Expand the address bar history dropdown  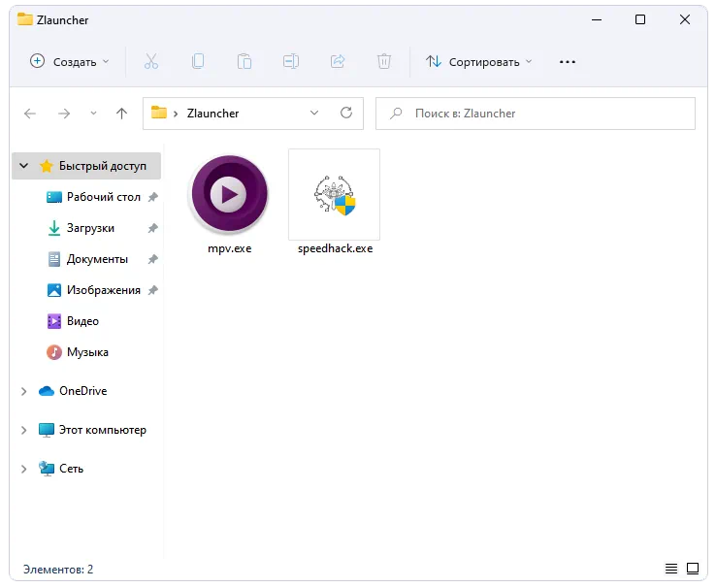click(314, 113)
